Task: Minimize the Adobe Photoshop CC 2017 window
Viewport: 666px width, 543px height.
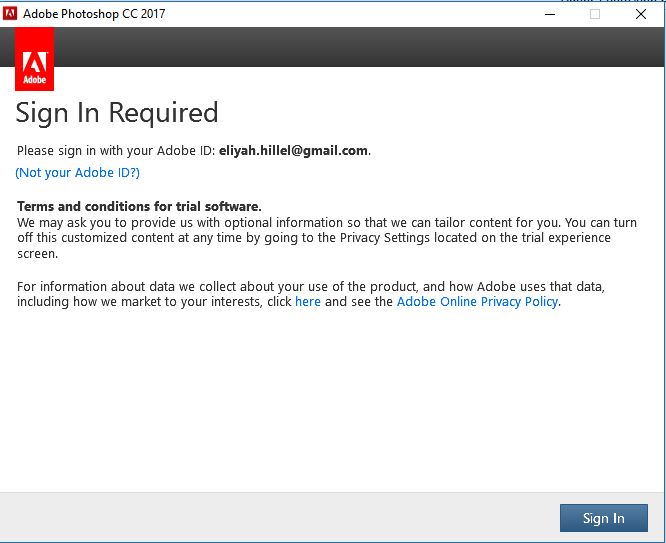Action: coord(550,14)
